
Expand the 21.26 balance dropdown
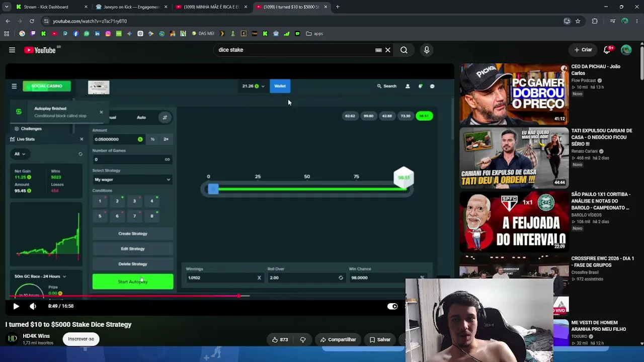(253, 86)
